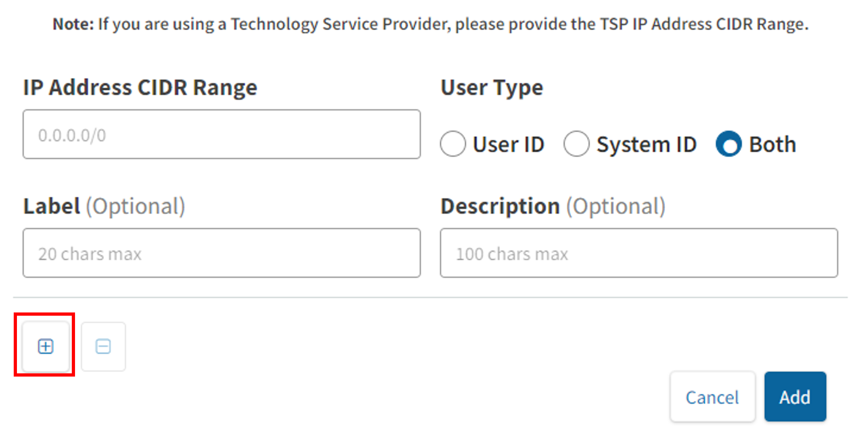This screenshot has height=431, width=868.
Task: Click the Cancel button
Action: tap(712, 396)
